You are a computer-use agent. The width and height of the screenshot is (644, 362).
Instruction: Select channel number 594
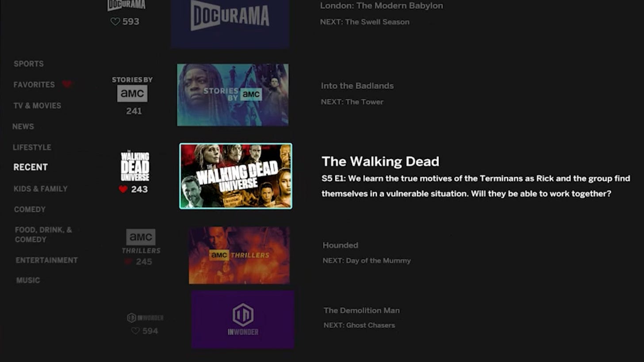coord(150,331)
